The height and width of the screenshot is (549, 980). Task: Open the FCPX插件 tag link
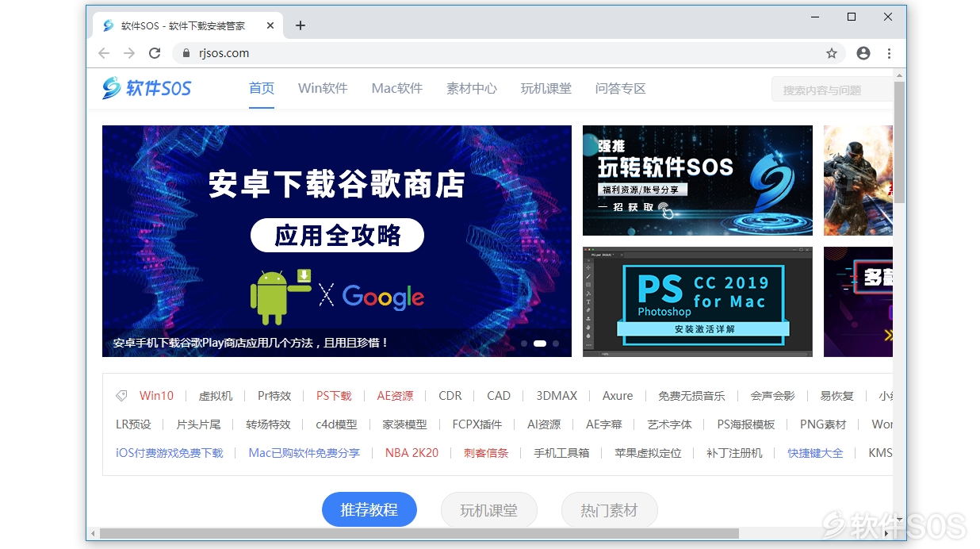point(477,424)
